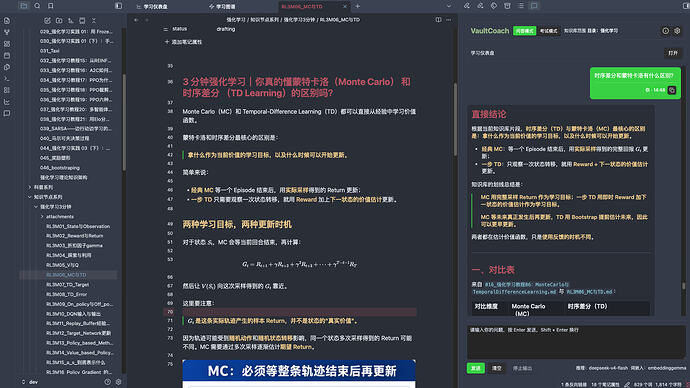Toggle reading view book icon
The height and width of the screenshot is (388, 690).
tap(438, 20)
